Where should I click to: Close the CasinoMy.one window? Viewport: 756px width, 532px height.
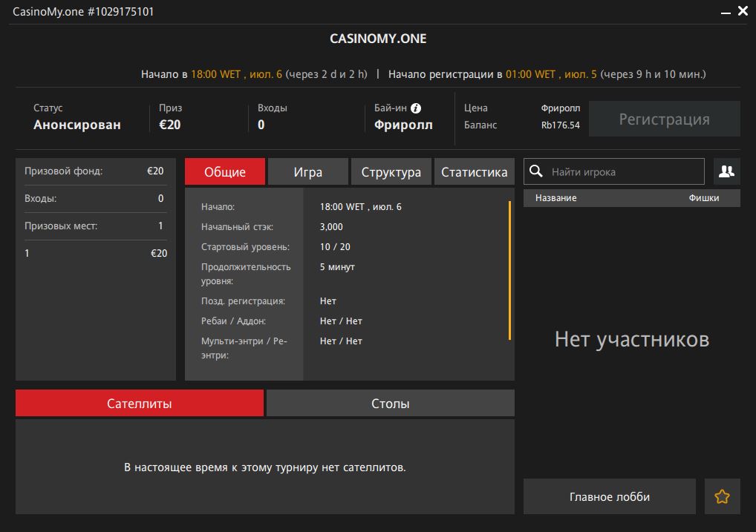743,10
